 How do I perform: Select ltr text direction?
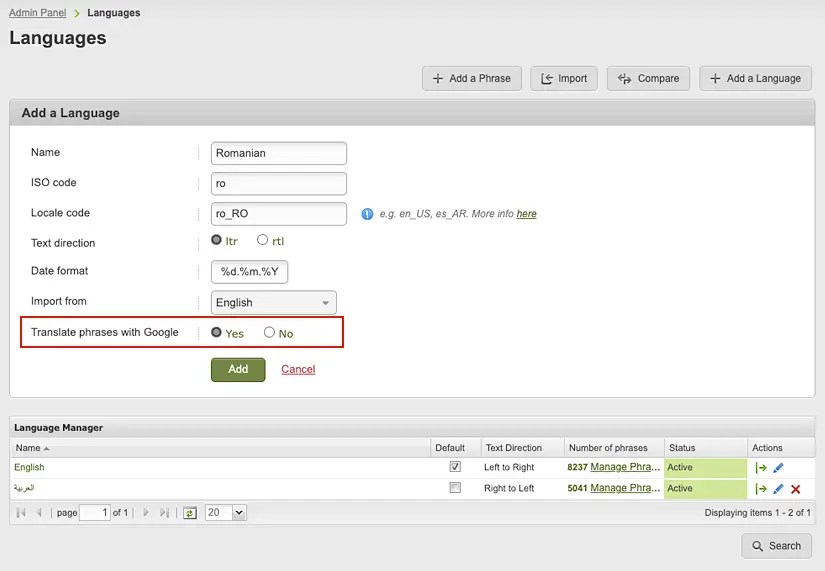pyautogui.click(x=216, y=240)
